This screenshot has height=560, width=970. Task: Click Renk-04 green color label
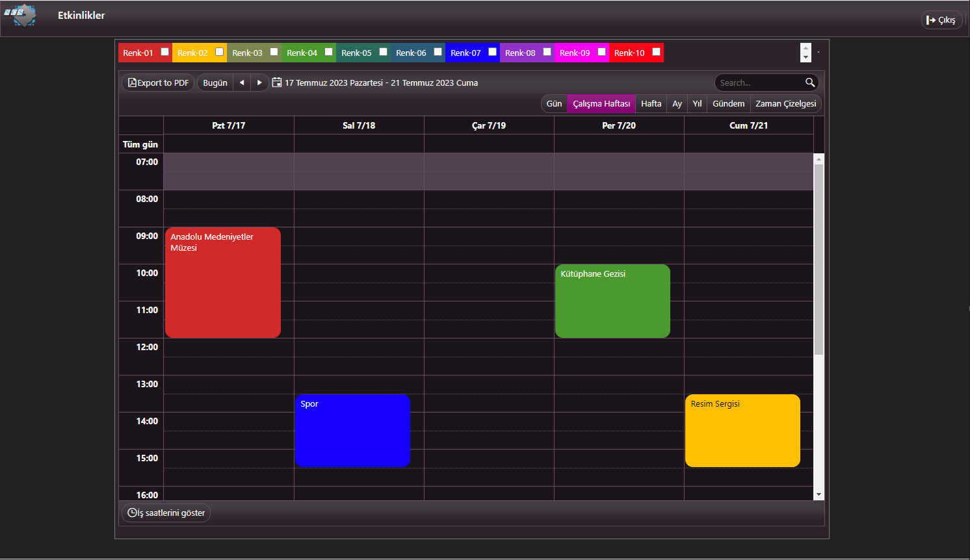(x=302, y=53)
